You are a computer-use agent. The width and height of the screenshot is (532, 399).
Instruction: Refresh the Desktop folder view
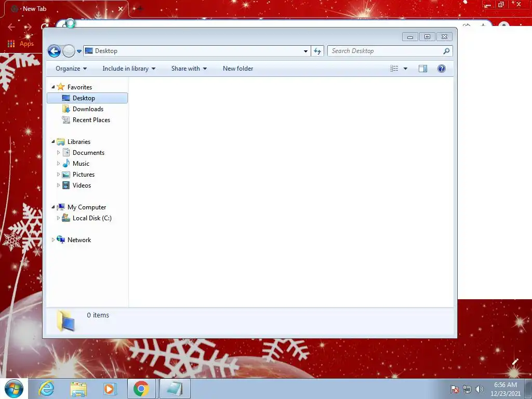pos(317,51)
